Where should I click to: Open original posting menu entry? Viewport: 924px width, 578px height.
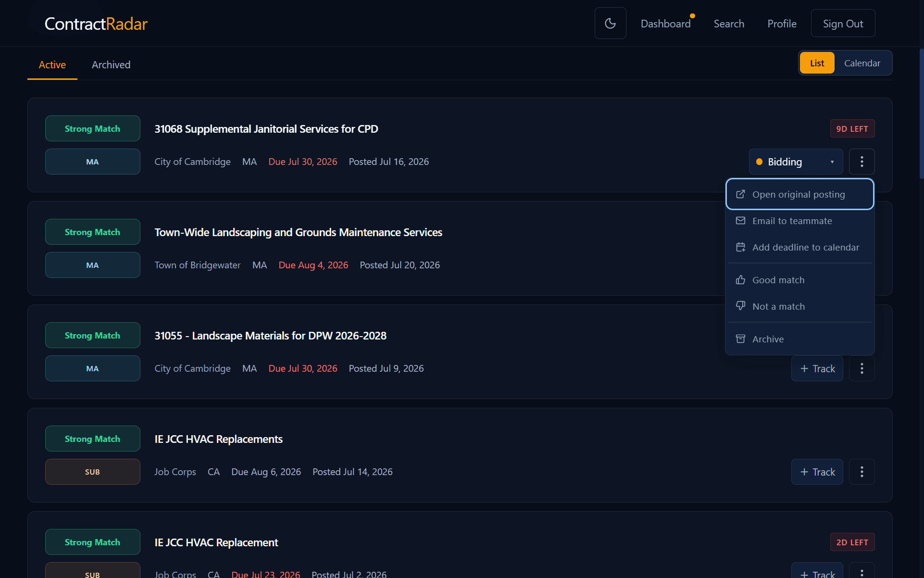coord(799,194)
